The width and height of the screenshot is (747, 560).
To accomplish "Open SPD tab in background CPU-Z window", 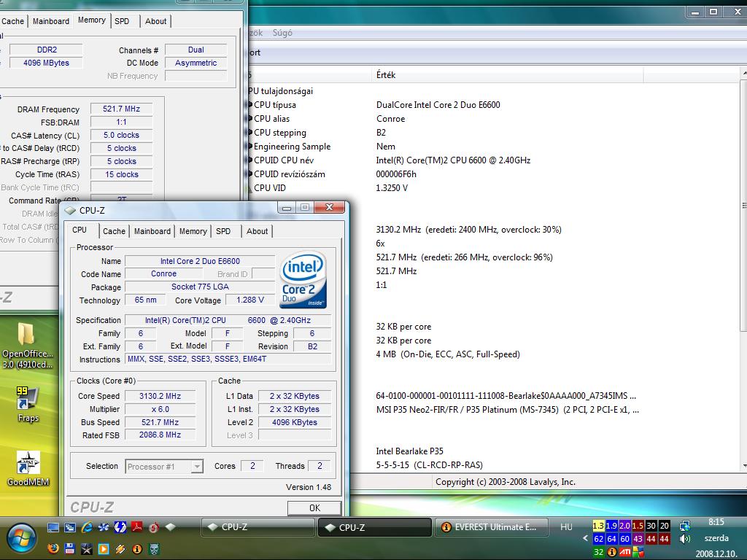I will 122,21.
